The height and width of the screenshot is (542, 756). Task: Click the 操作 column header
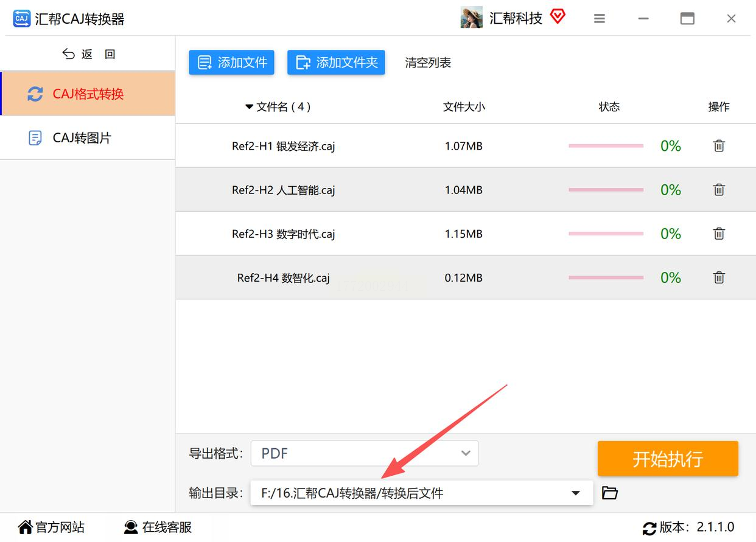(x=719, y=107)
